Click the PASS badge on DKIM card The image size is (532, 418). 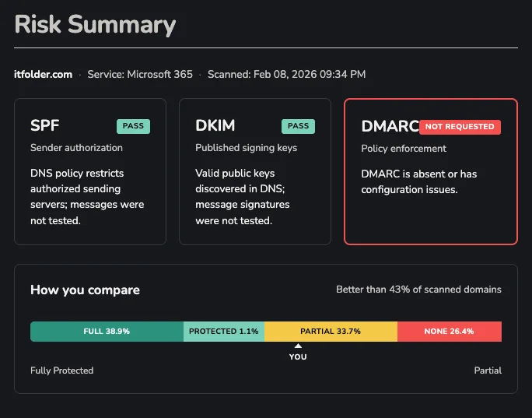click(x=298, y=126)
